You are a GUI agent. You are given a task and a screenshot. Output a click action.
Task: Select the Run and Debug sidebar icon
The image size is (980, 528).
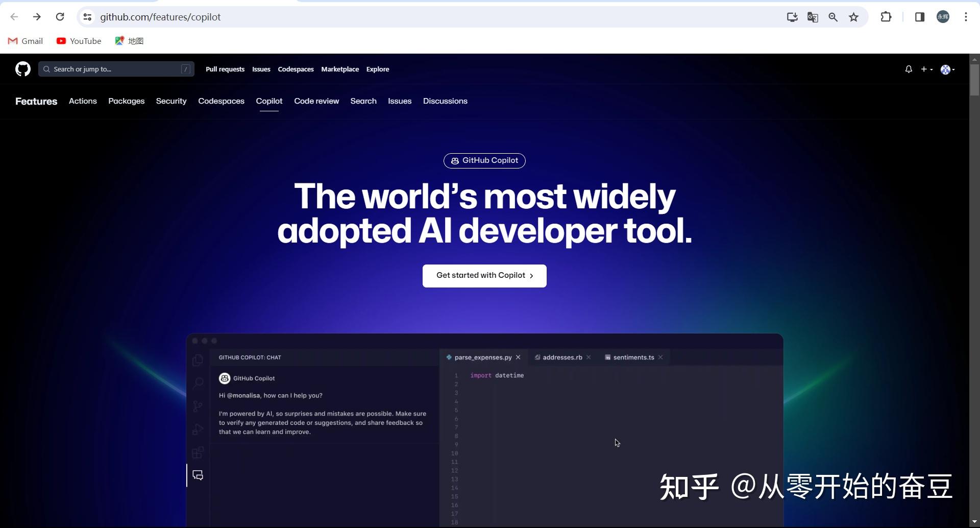pyautogui.click(x=198, y=429)
